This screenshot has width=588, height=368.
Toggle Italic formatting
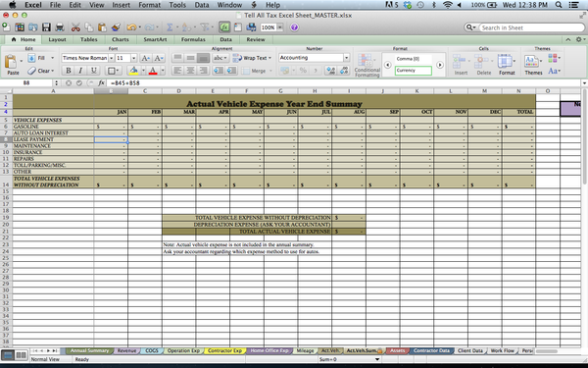coord(80,71)
